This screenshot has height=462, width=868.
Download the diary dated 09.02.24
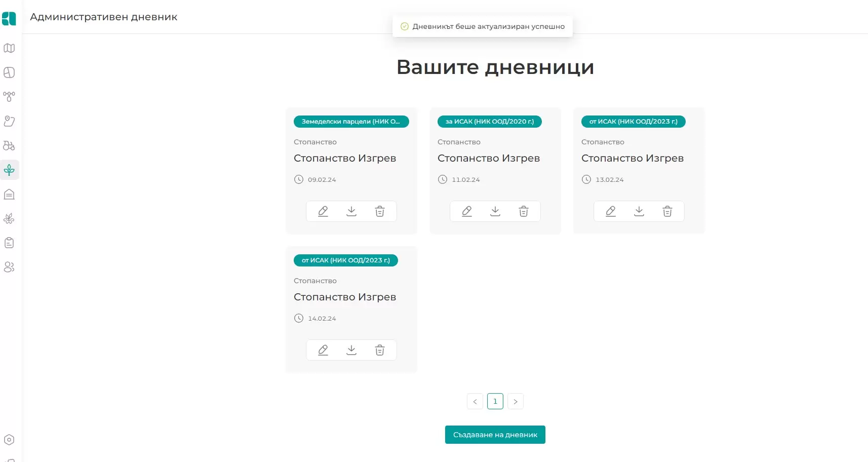pos(351,211)
